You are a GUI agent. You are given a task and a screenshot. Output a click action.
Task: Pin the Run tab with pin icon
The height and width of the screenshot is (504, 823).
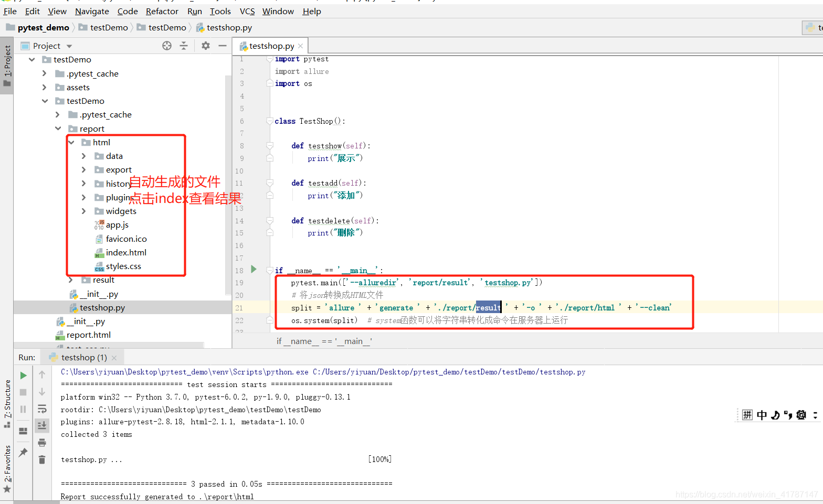tap(23, 452)
